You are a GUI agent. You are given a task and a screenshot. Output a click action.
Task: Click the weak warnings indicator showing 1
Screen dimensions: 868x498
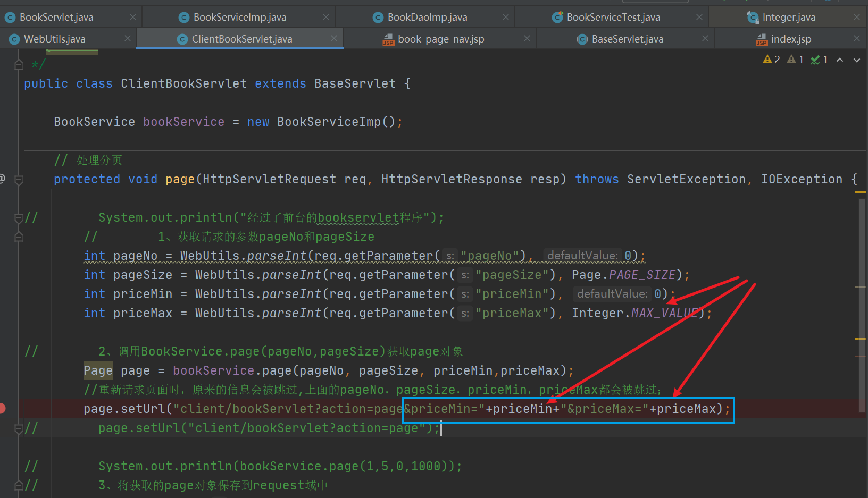pos(796,60)
